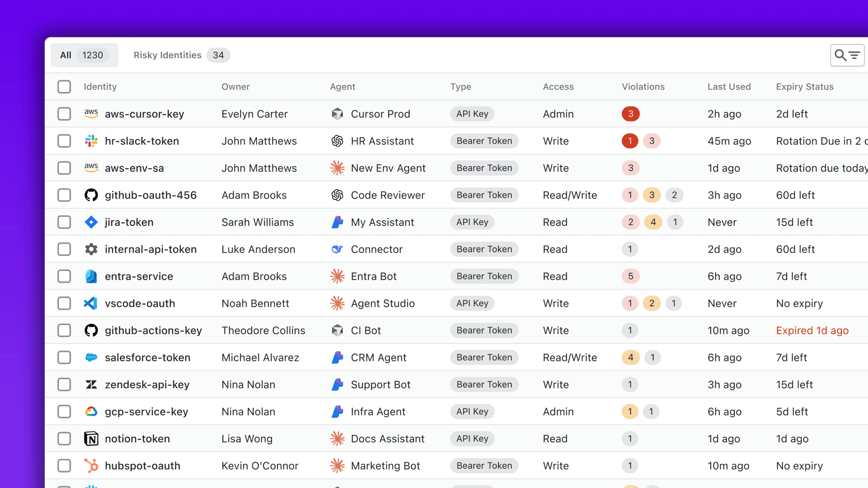The image size is (868, 488).
Task: Switch to the Risky Identities tab
Action: [182, 55]
